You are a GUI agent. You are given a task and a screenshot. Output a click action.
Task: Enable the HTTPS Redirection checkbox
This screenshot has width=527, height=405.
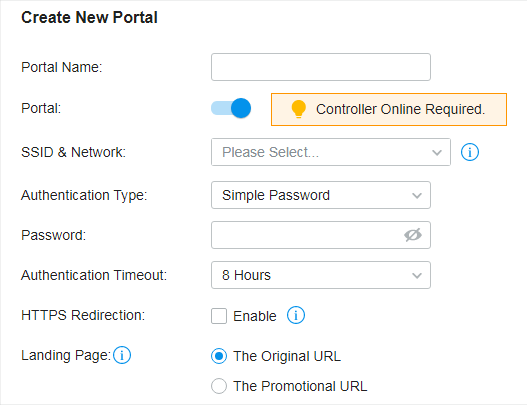[x=219, y=316]
